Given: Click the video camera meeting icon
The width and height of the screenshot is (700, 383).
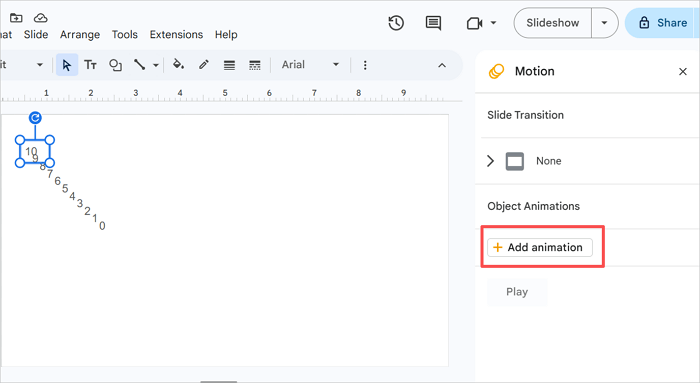Looking at the screenshot, I should tap(475, 23).
